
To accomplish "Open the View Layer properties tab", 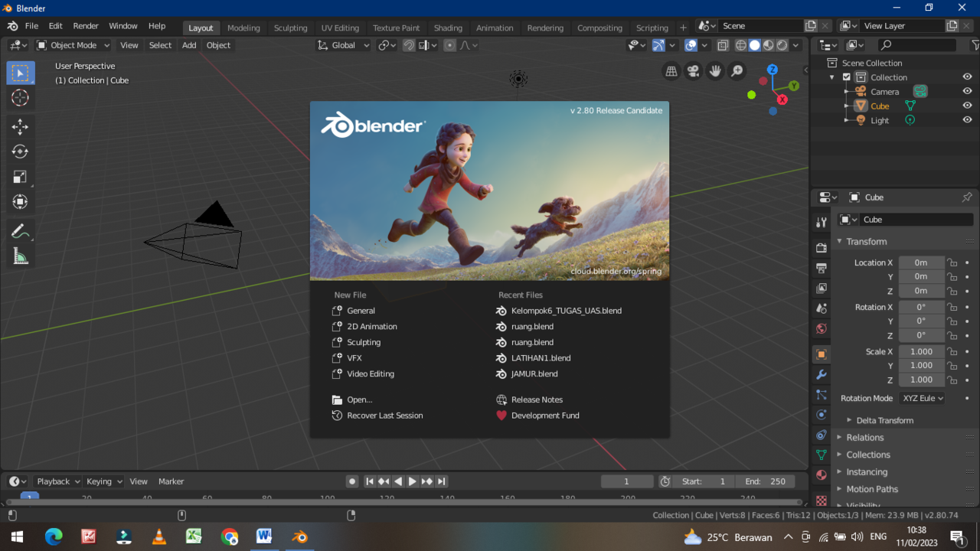I will (822, 288).
